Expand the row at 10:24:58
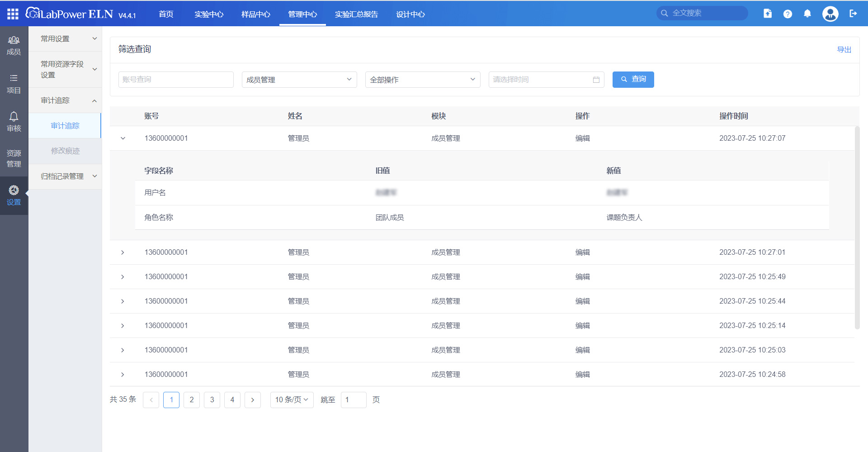 click(123, 375)
